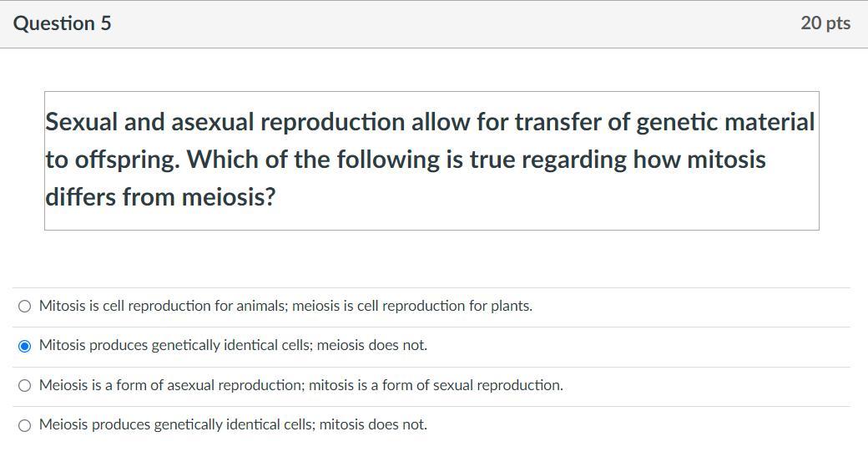Click the phrase 'genetic material' in the question

724,122
